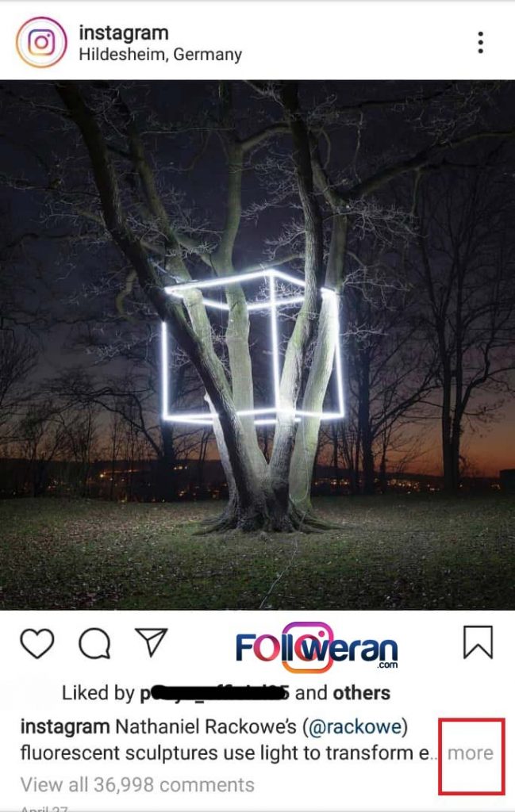Tap the Instagram profile avatar

(41, 42)
